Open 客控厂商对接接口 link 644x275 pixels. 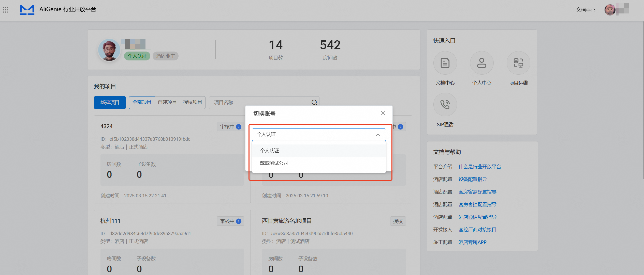(x=477, y=230)
